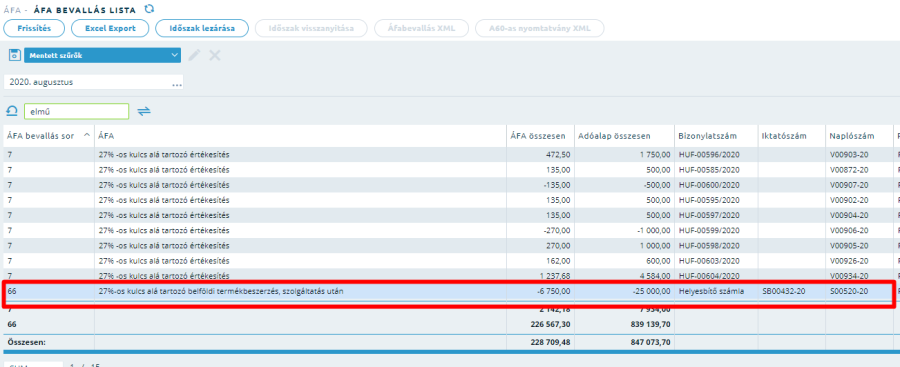Click journal number V00903-20
The width and height of the screenshot is (900, 367).
[x=849, y=154]
